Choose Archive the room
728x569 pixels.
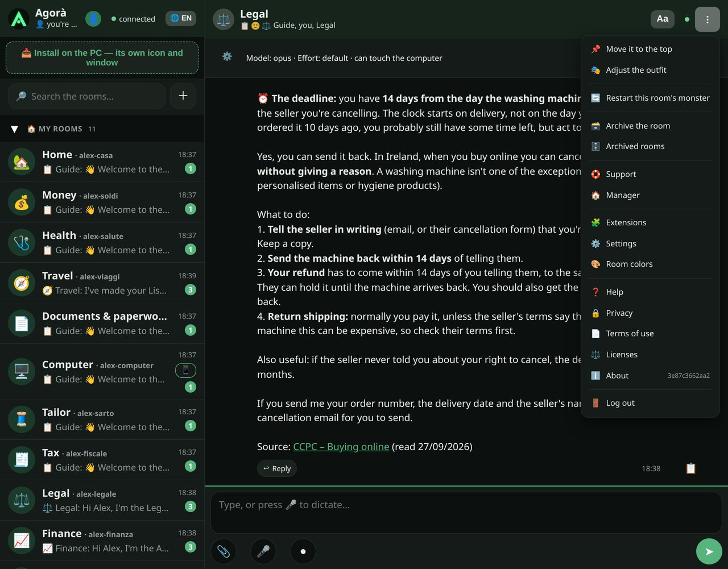tap(650, 126)
